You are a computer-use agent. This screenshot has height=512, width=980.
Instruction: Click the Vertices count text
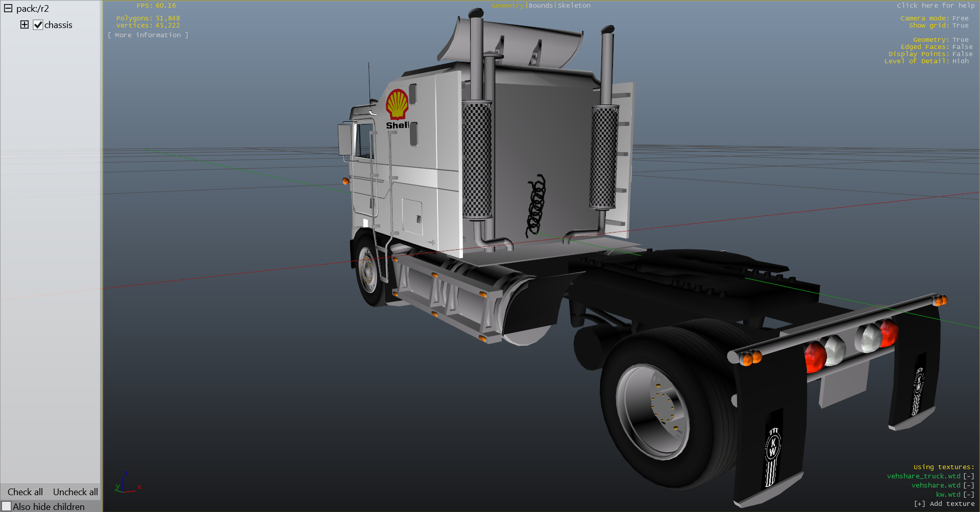pos(148,25)
